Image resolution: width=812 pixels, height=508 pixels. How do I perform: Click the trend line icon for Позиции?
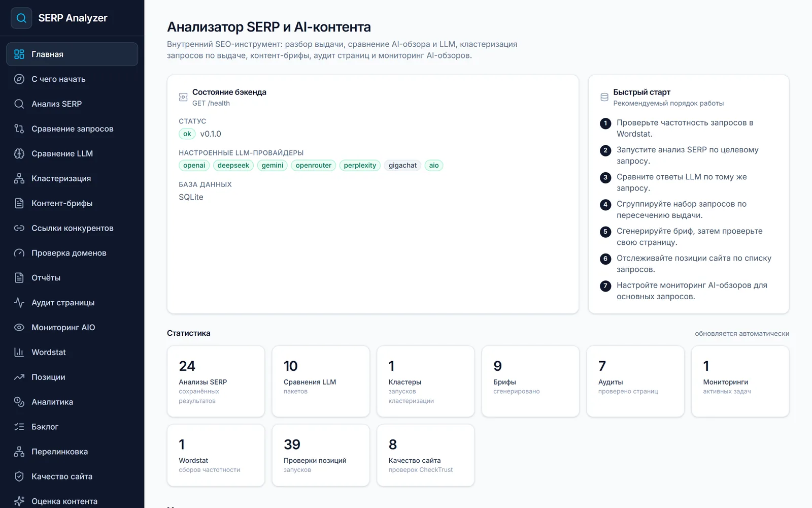point(19,377)
